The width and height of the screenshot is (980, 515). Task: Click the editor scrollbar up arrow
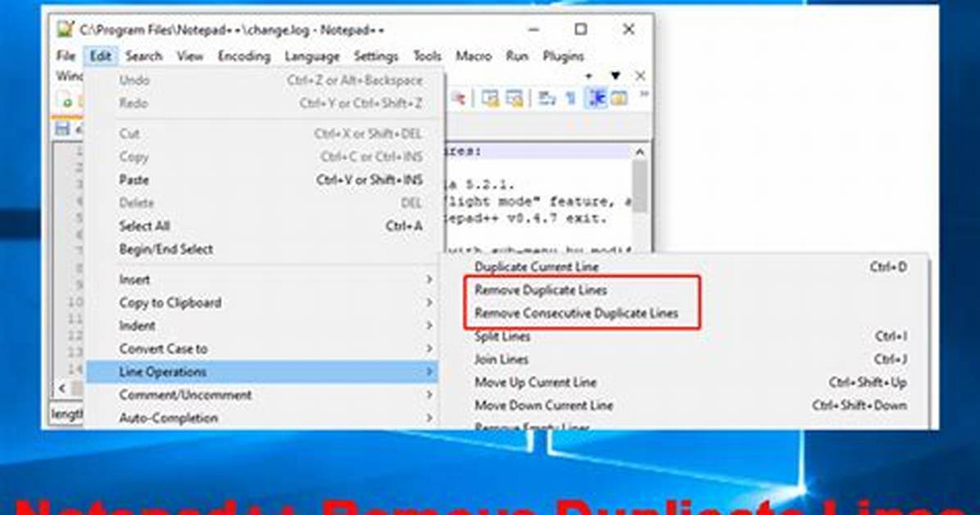[639, 152]
